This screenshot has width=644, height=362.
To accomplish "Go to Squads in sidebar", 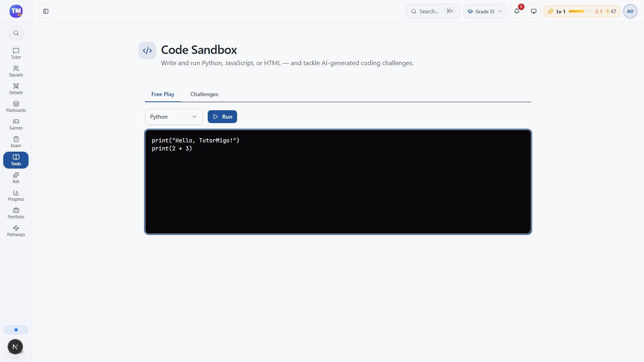I will pos(16,71).
